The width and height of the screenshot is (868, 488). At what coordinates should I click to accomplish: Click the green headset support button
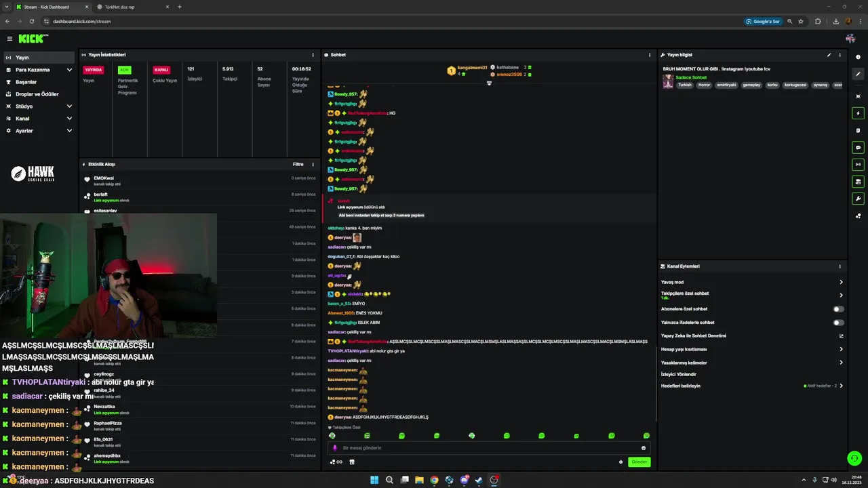click(854, 458)
